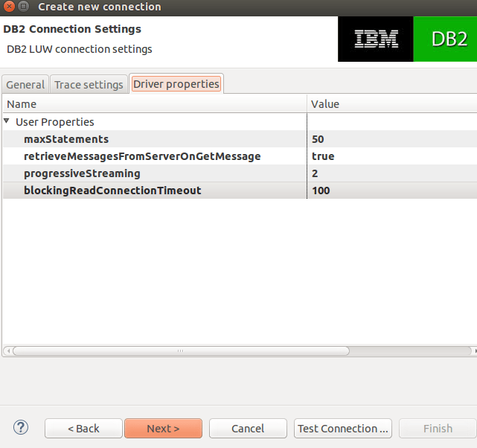Select retrieveMessagesFromServerOnGetMessage property
477x448 pixels.
[x=142, y=156]
